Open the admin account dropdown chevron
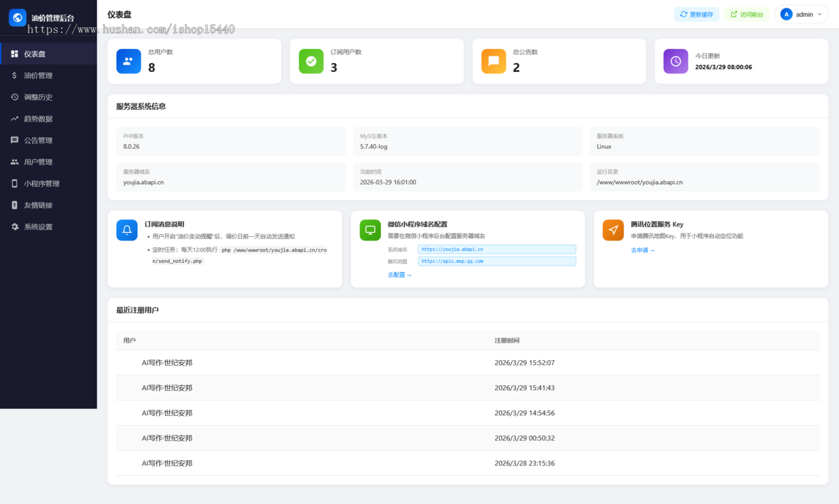Image resolution: width=839 pixels, height=504 pixels. (x=819, y=14)
